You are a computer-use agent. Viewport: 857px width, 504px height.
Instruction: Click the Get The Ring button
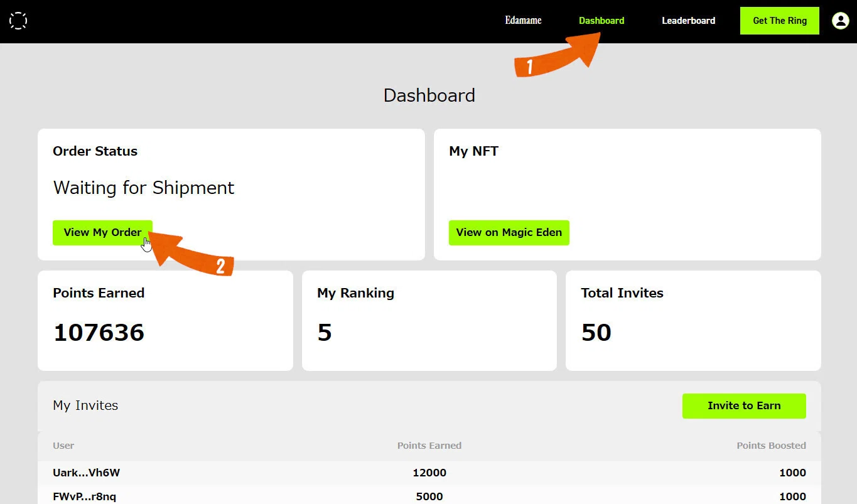[x=780, y=21]
